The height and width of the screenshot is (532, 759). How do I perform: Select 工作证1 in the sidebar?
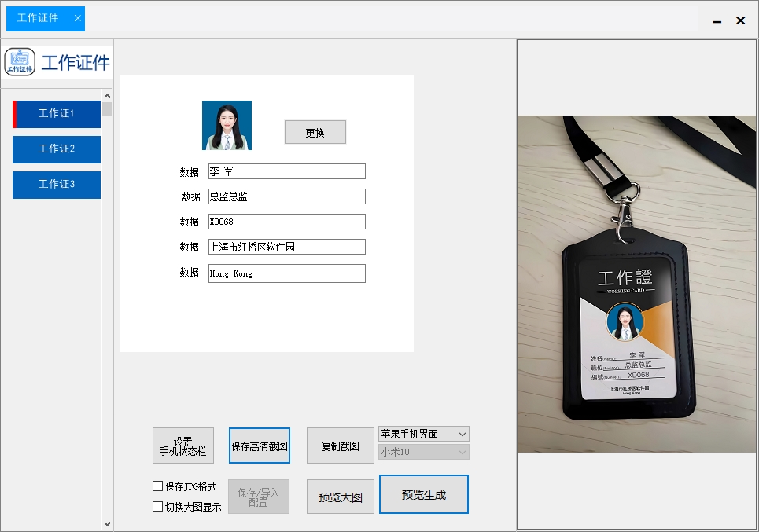point(57,114)
